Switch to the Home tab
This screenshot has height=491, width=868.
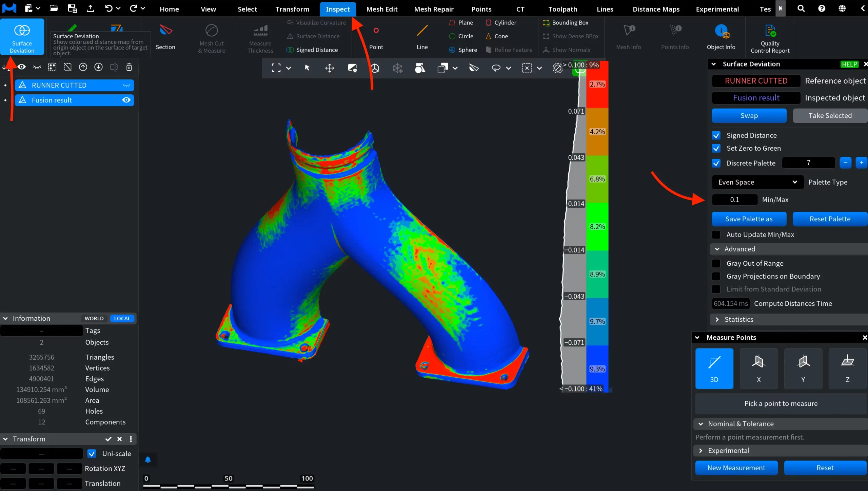[x=169, y=9]
